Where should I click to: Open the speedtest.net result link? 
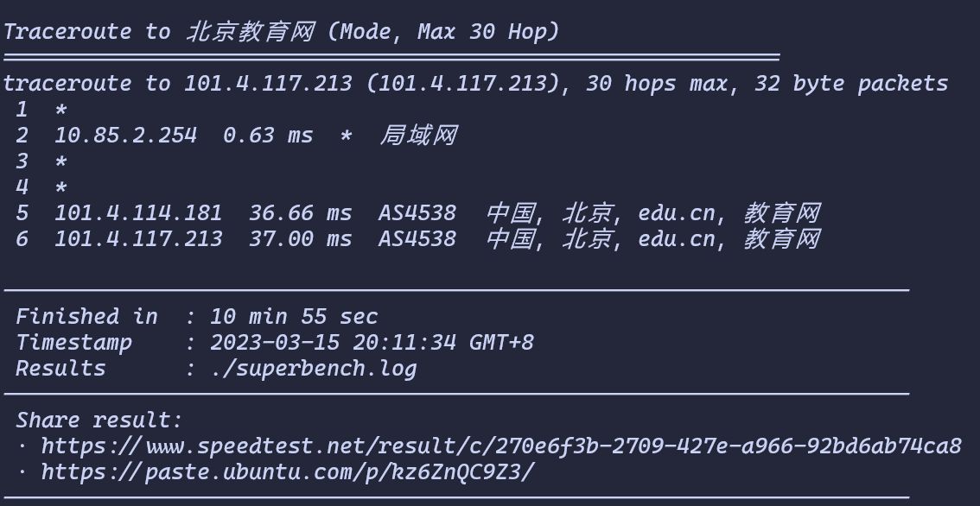(x=501, y=446)
